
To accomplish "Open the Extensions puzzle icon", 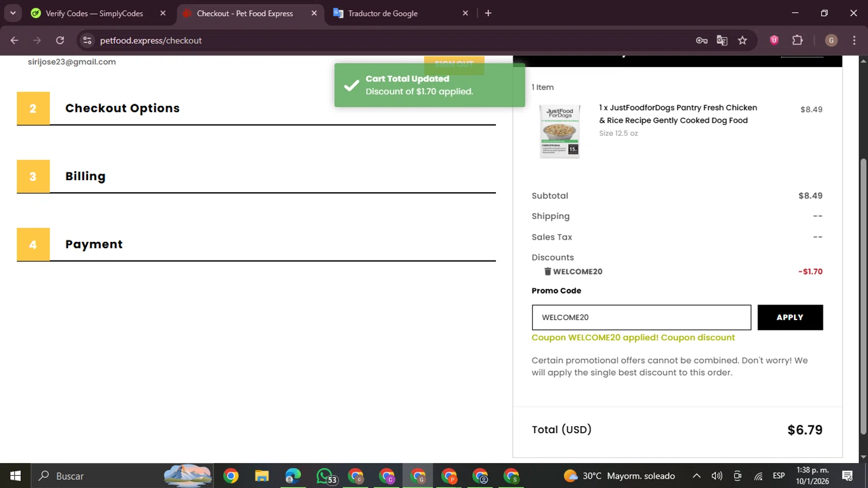I will pyautogui.click(x=797, y=40).
